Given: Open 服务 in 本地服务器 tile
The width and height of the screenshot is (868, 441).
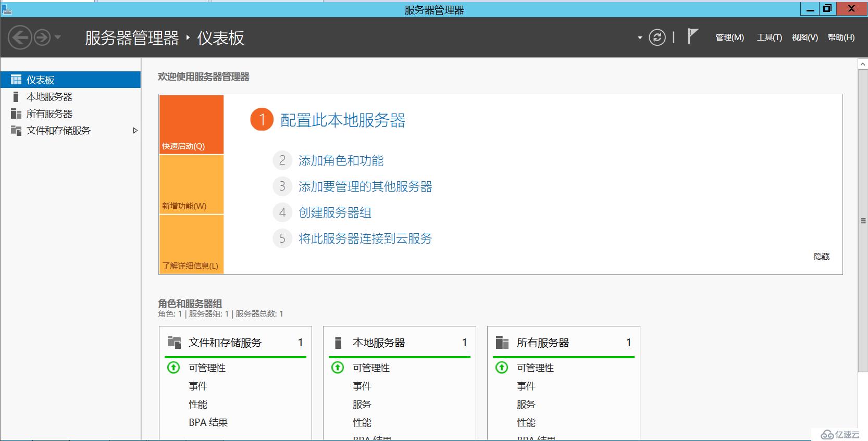Looking at the screenshot, I should [362, 405].
